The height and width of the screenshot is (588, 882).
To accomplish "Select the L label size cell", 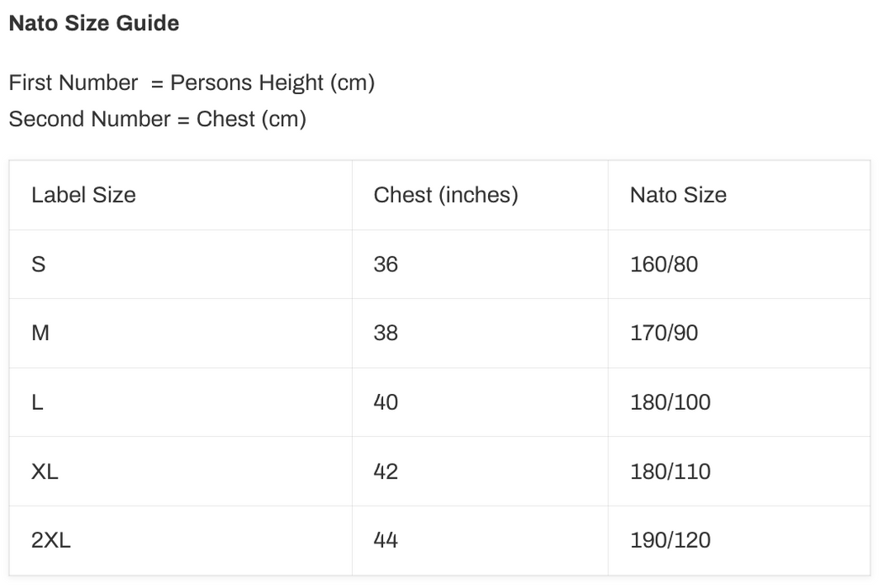I will tap(37, 402).
